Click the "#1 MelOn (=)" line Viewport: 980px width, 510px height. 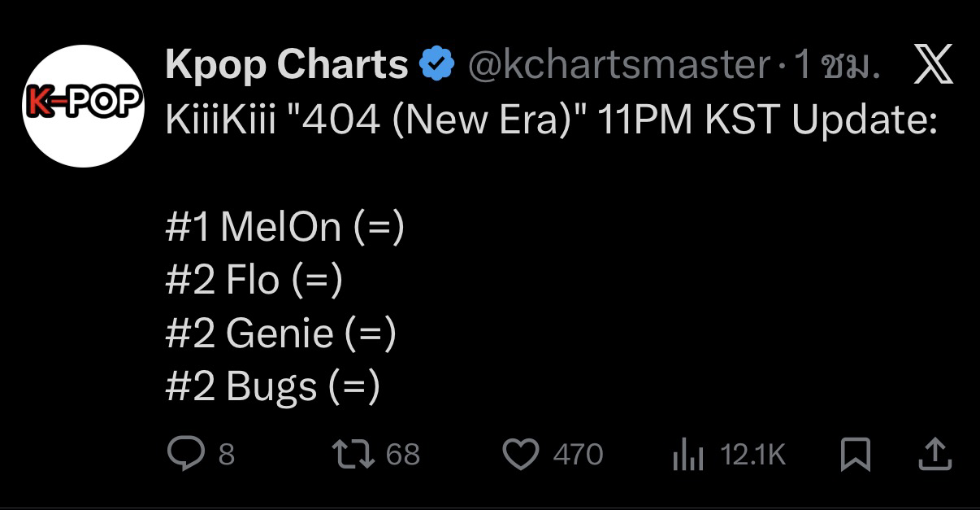284,227
